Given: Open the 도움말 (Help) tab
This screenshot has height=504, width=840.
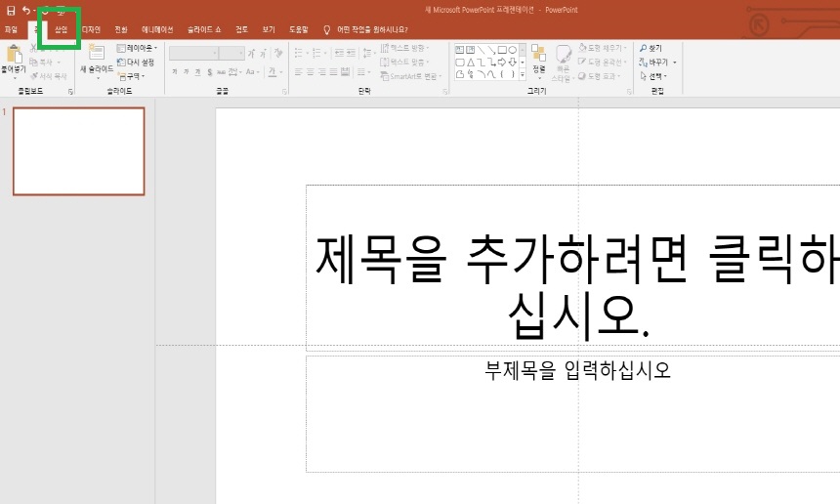Looking at the screenshot, I should coord(298,30).
